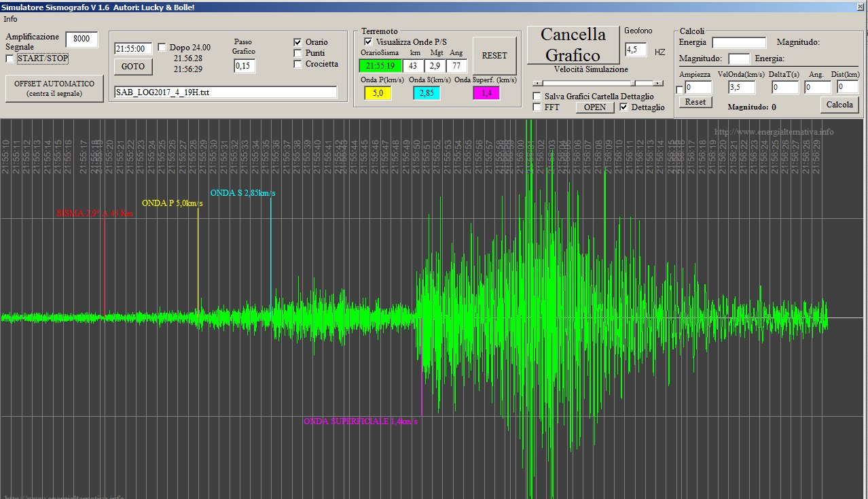Select the Ampiezza input field

click(698, 87)
